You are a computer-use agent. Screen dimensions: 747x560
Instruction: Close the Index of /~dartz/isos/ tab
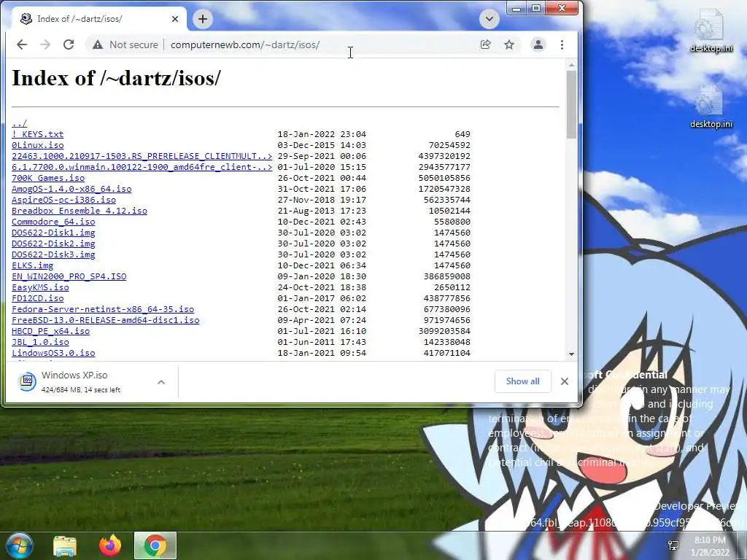tap(175, 19)
